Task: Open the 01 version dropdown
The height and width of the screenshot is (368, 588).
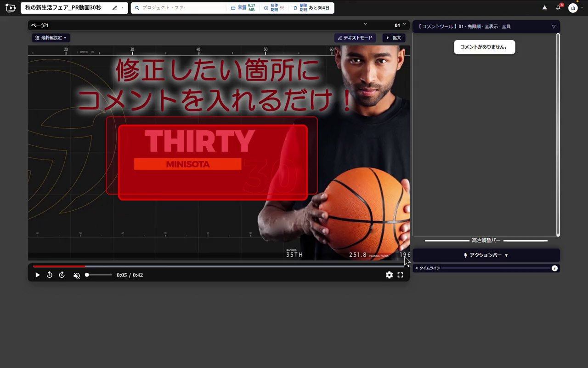Action: pyautogui.click(x=401, y=25)
